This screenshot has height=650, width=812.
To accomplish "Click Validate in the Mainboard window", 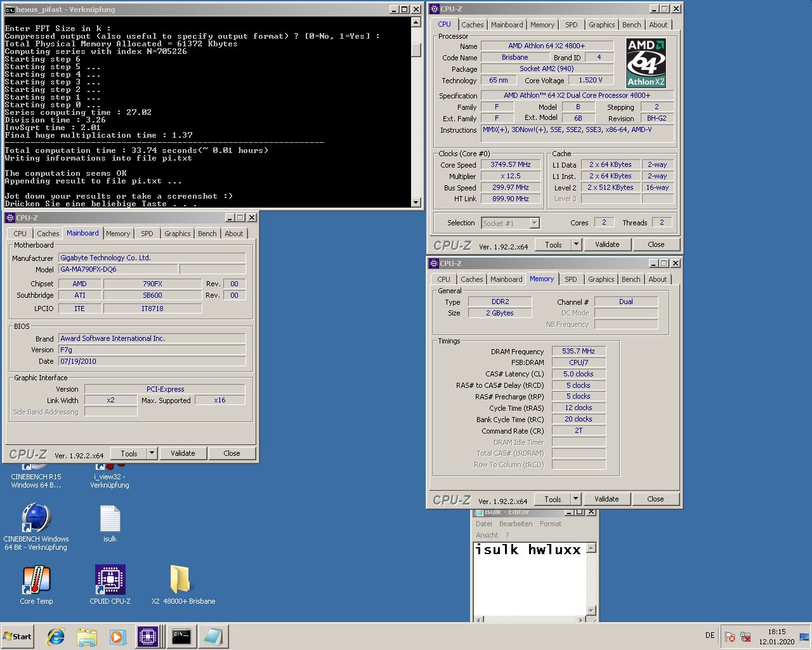I will point(183,453).
